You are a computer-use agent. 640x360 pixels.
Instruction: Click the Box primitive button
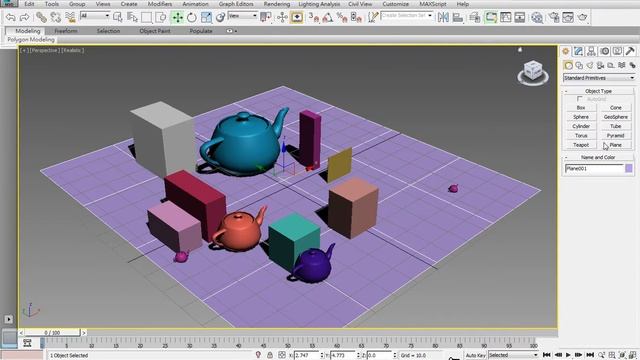[581, 108]
